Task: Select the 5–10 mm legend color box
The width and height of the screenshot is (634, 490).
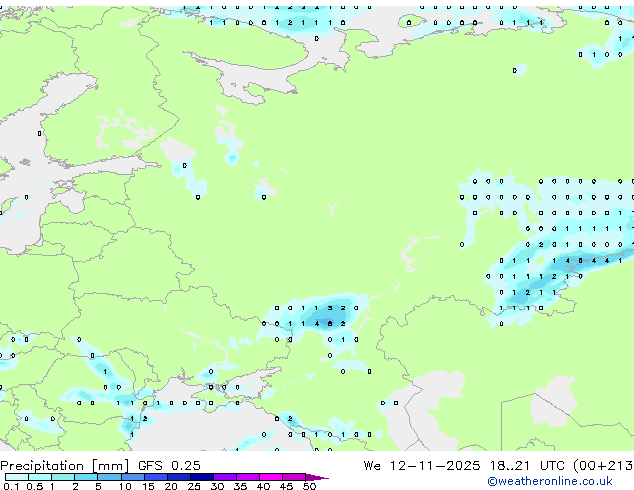Action: (109, 477)
